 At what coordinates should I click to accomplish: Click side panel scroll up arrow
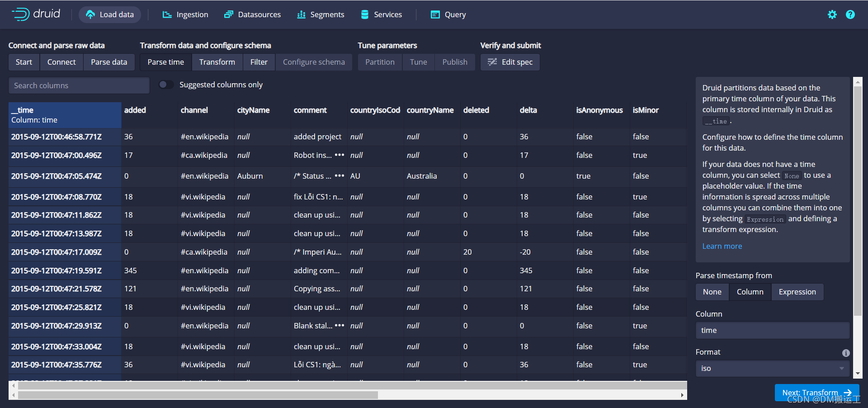858,82
